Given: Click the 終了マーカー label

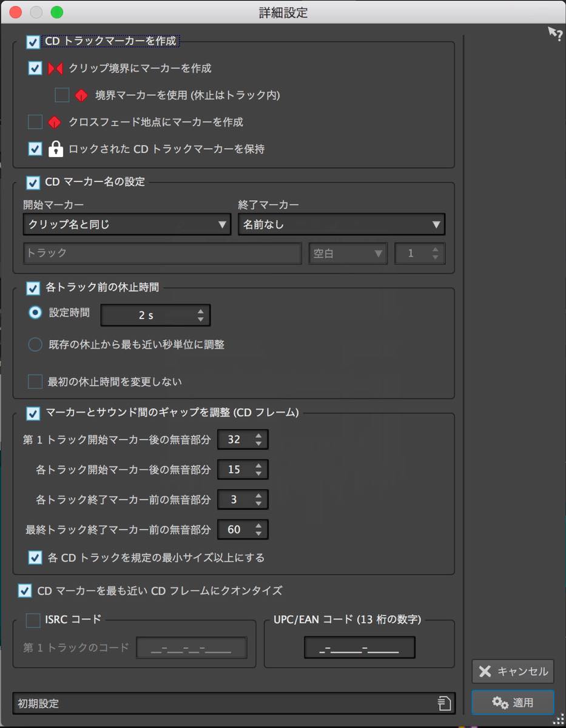Looking at the screenshot, I should 268,205.
